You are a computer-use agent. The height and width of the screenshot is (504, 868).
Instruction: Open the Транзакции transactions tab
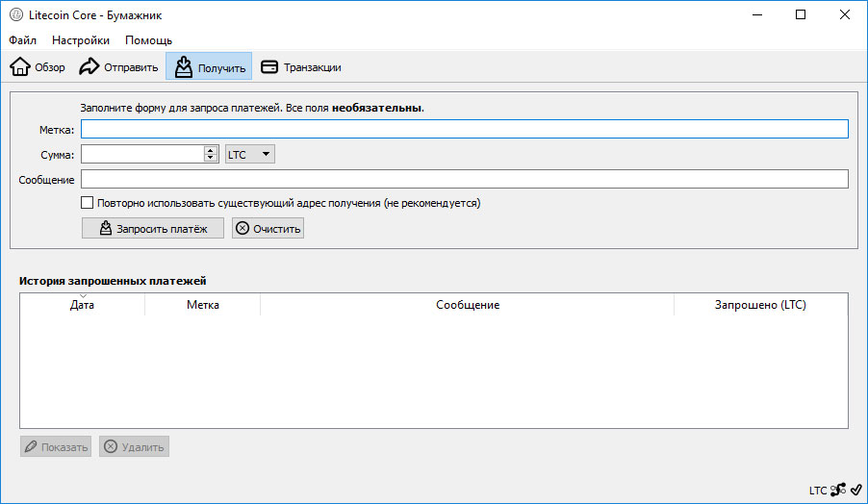[300, 67]
